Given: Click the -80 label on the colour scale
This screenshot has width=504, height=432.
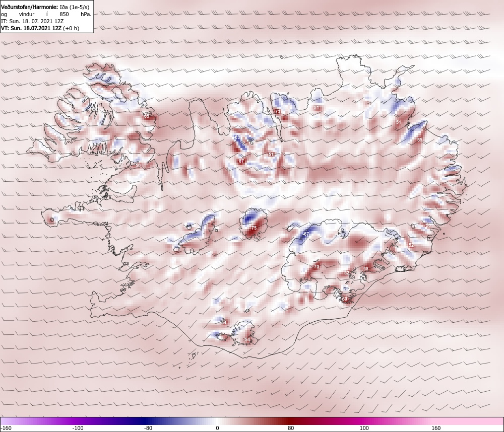Looking at the screenshot, I should pos(148,428).
